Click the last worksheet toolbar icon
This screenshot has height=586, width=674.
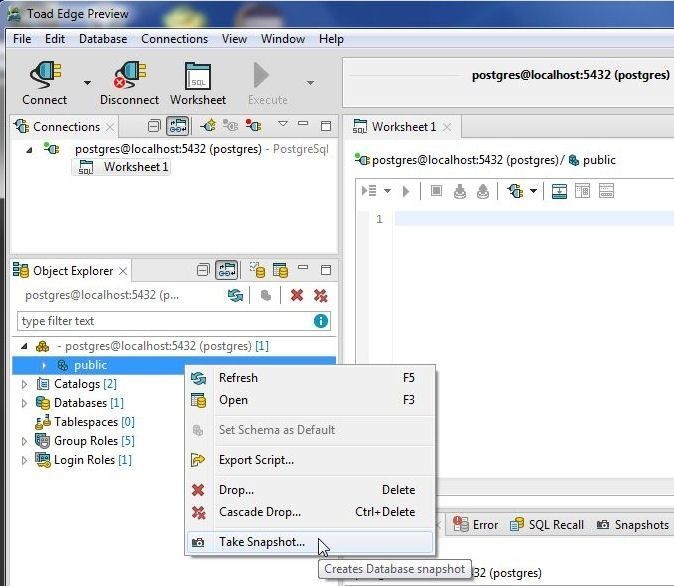point(606,191)
